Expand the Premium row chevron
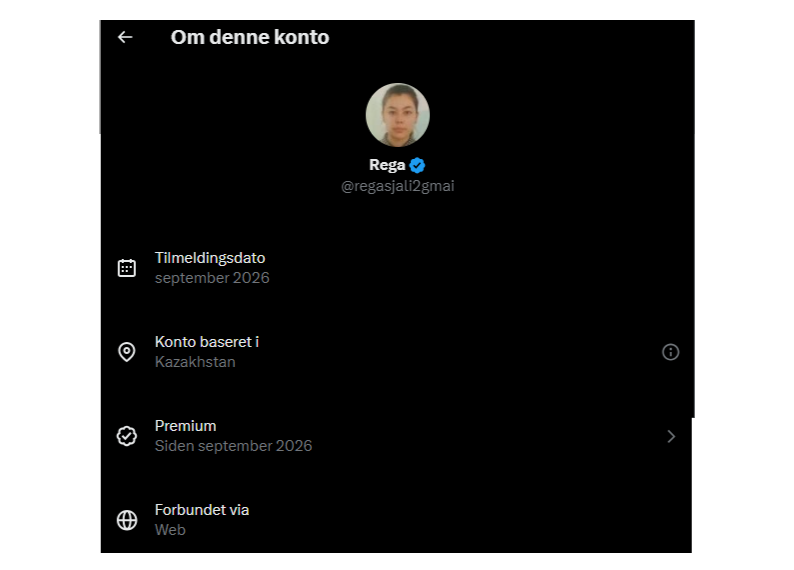 (x=671, y=436)
